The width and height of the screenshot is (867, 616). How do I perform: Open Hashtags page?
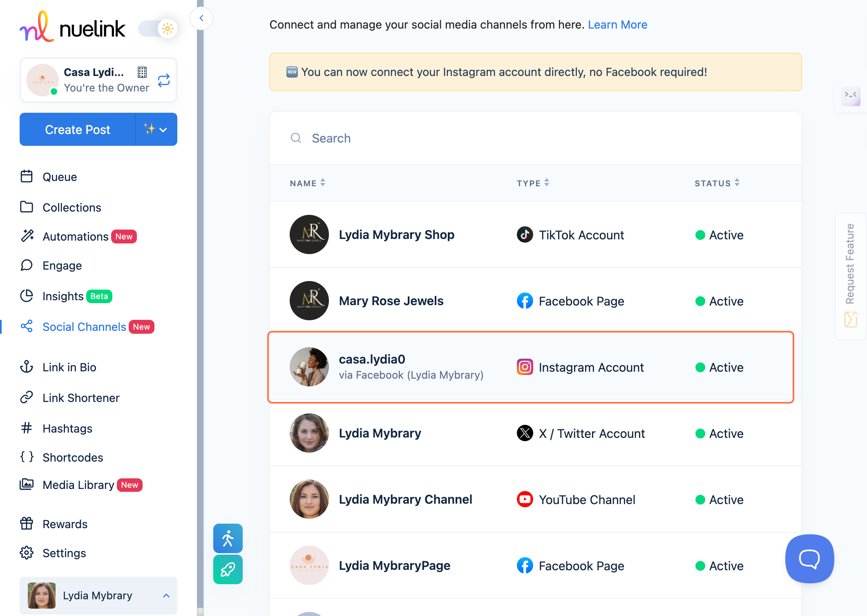point(67,429)
